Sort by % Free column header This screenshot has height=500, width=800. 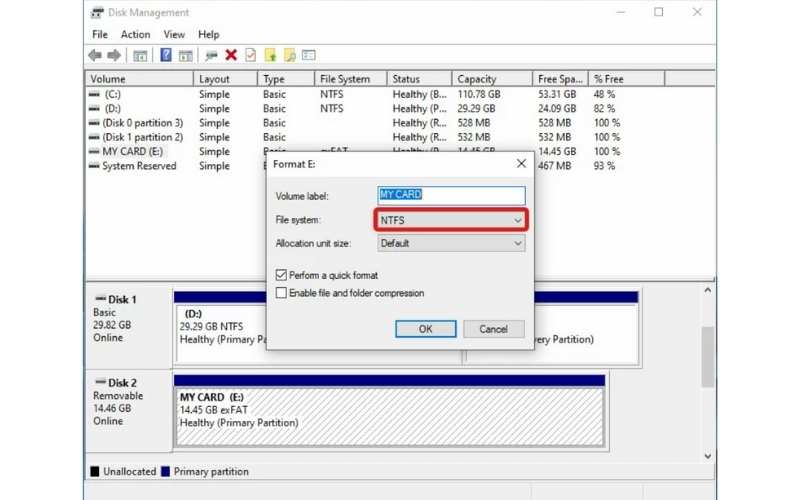[x=627, y=79]
